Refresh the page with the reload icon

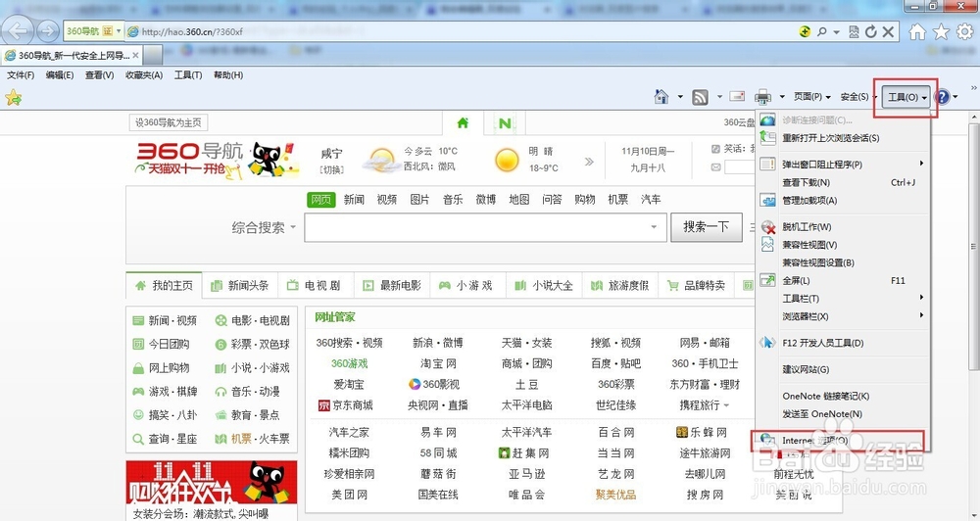[870, 31]
